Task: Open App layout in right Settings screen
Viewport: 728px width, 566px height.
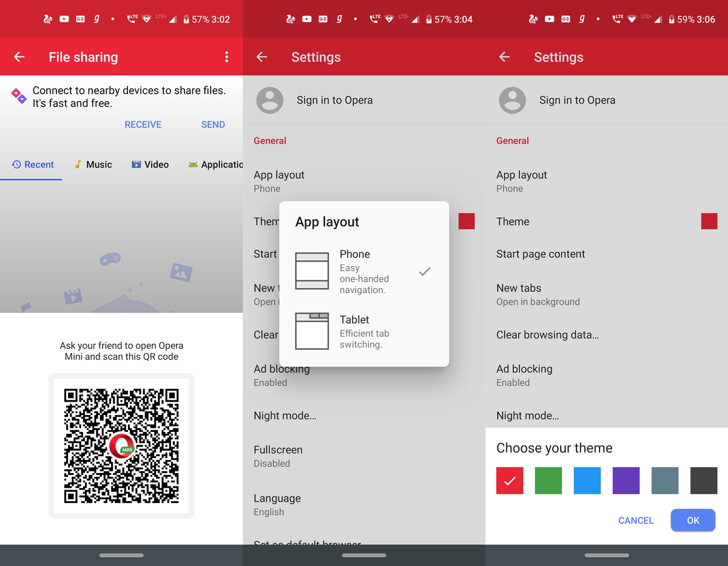Action: (x=607, y=181)
